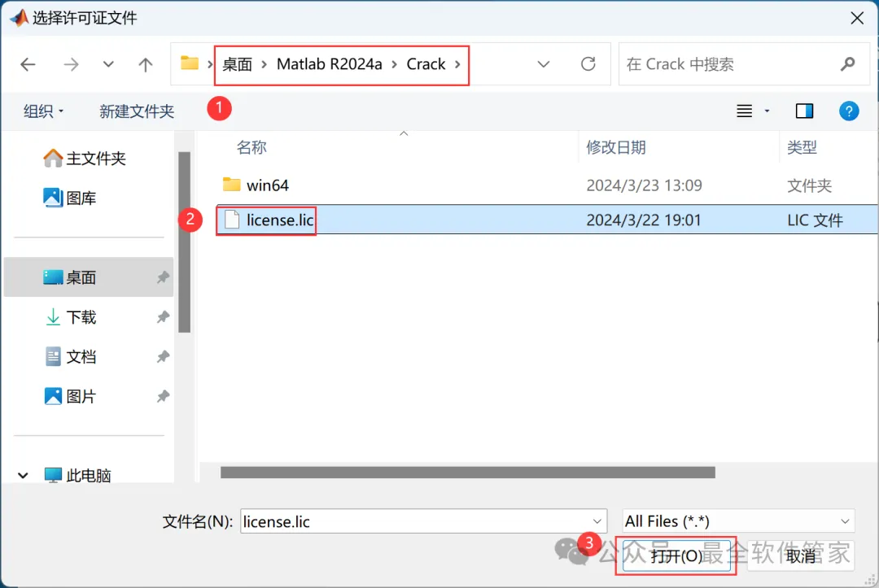Select the win64 folder

click(x=268, y=185)
